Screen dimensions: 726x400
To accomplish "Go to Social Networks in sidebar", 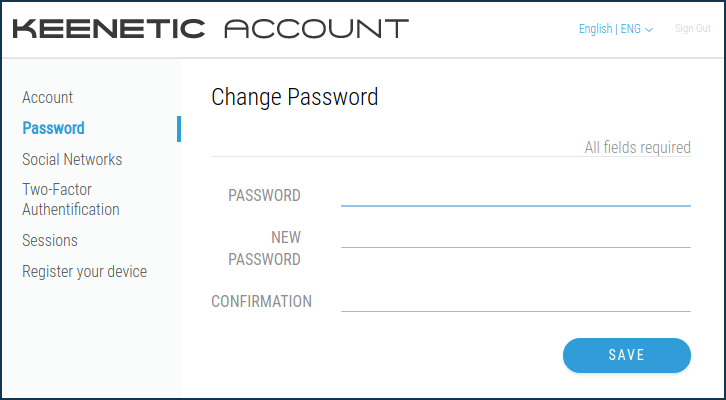I will tap(72, 159).
